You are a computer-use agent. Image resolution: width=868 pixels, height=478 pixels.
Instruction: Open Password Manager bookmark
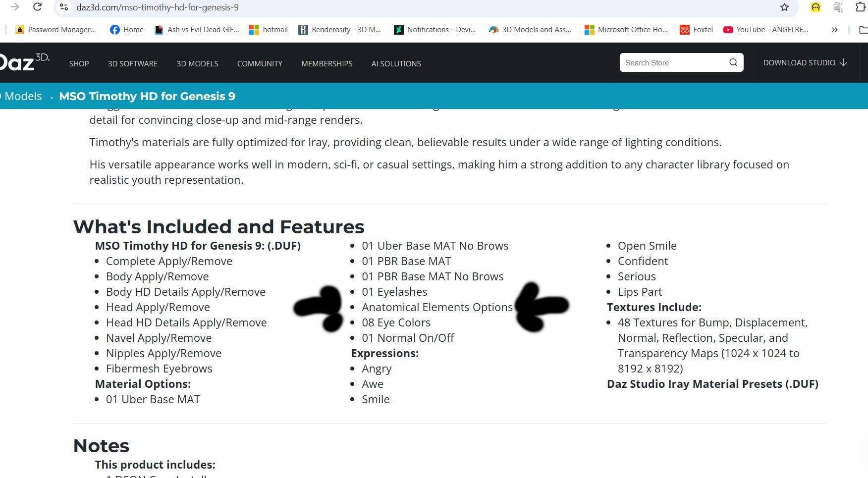click(55, 30)
